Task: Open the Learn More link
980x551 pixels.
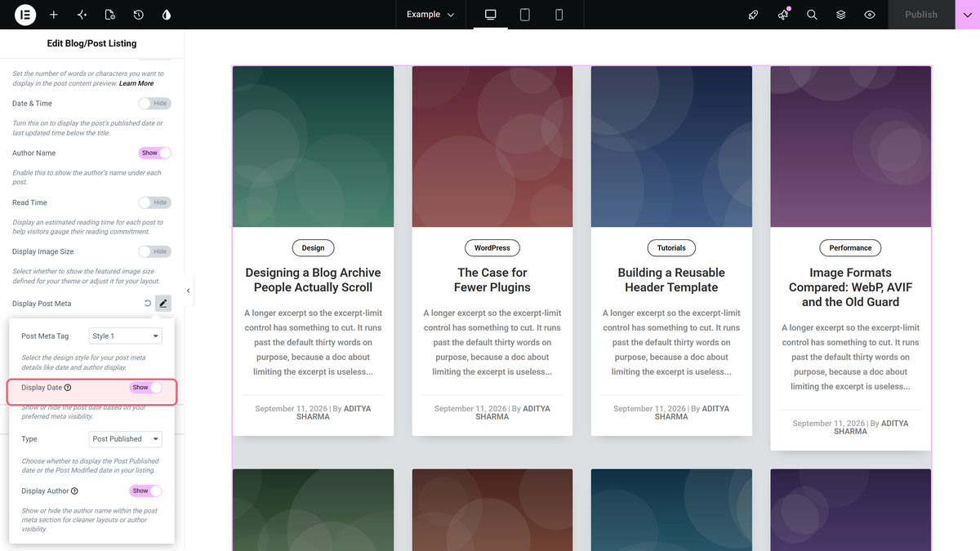Action: 136,83
